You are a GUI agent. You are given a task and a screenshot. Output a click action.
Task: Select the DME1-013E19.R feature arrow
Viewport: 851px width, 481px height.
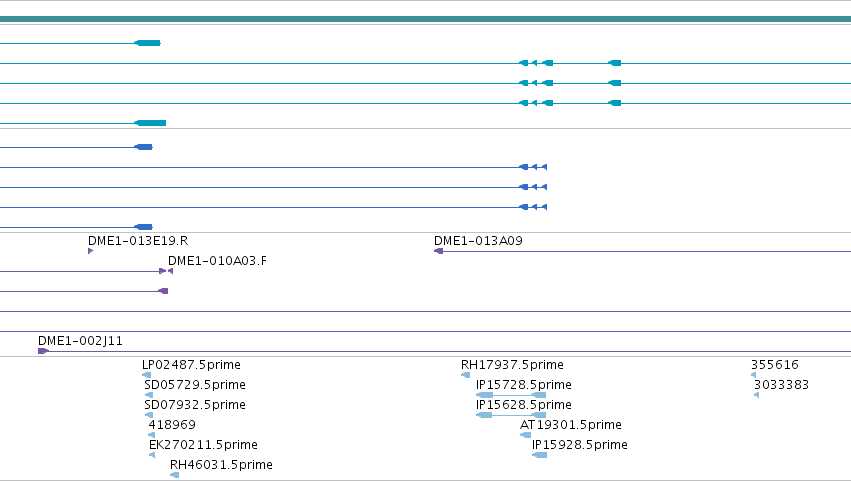point(91,251)
